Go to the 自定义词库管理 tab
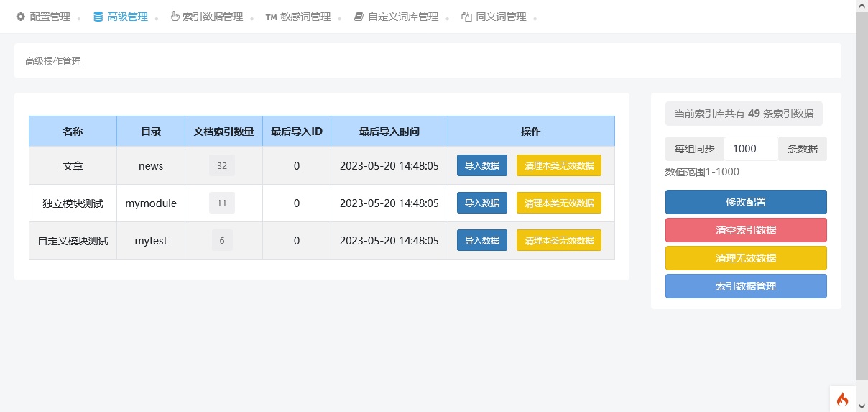 coord(396,17)
